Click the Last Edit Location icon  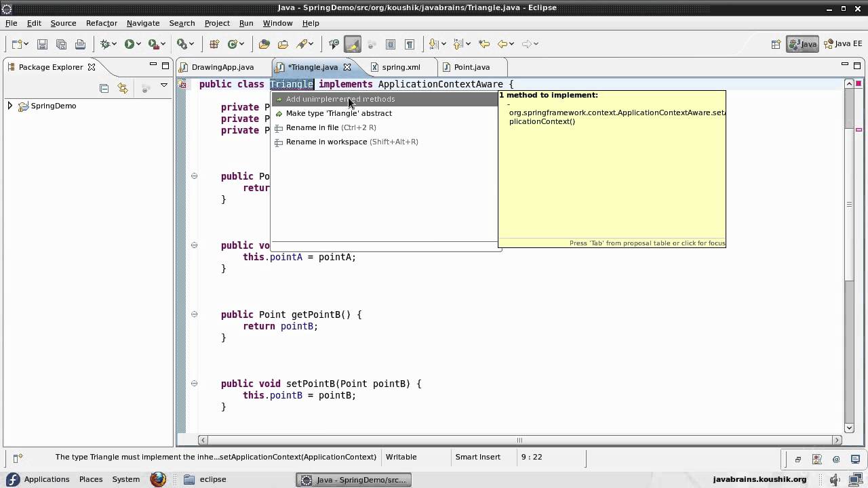484,44
